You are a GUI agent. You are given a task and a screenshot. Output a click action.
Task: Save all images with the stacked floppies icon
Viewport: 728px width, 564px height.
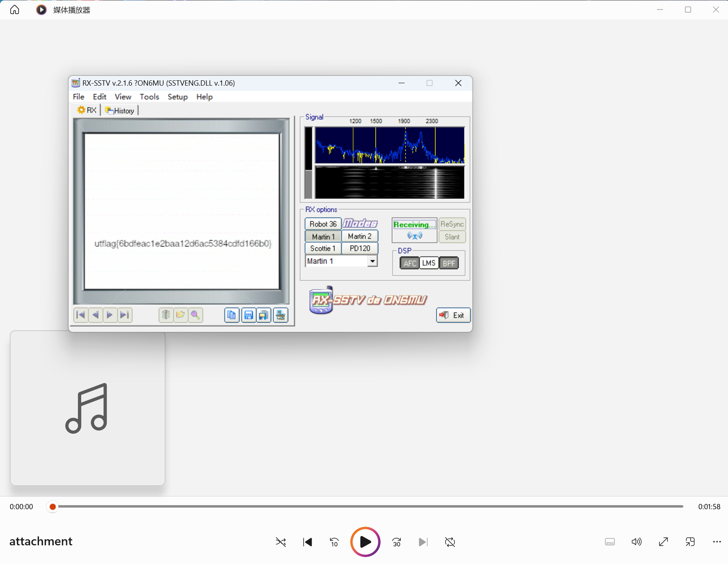pos(264,315)
